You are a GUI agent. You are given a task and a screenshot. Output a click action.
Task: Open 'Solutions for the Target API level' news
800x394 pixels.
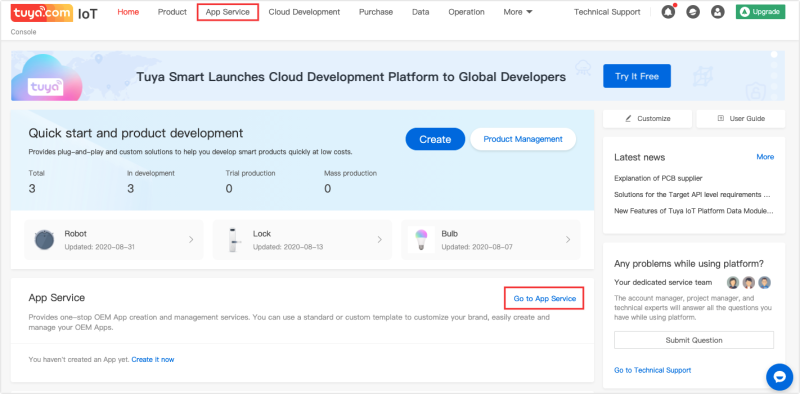point(692,194)
